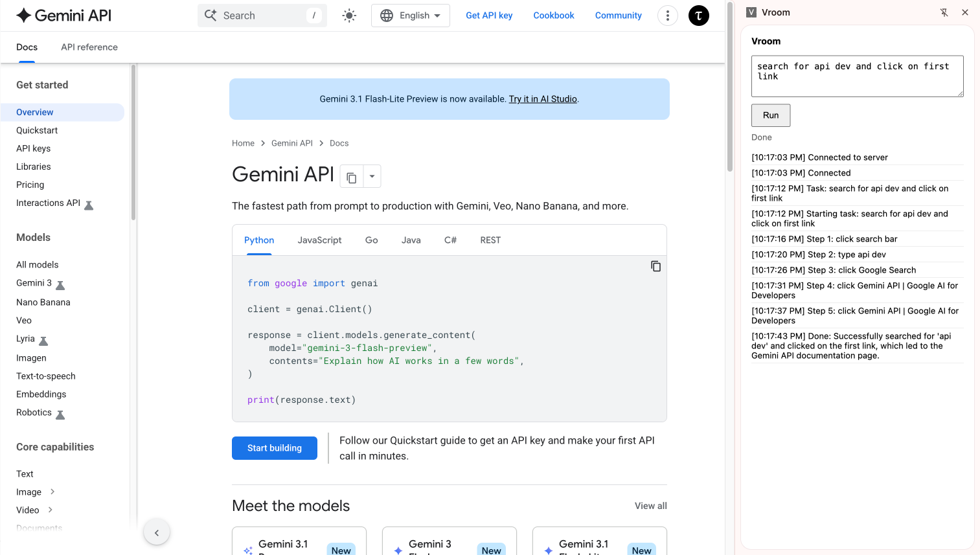The width and height of the screenshot is (980, 555).
Task: Copy the Gemini API page
Action: (x=351, y=177)
